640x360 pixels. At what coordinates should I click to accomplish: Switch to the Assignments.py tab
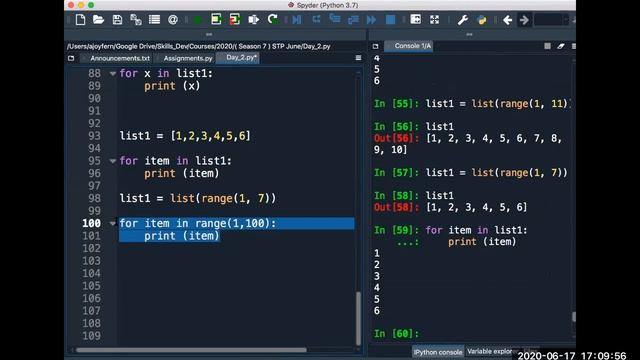tap(188, 58)
